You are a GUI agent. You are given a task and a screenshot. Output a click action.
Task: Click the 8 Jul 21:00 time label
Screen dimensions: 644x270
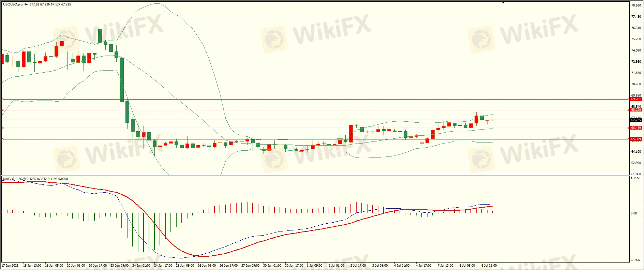coord(489,266)
